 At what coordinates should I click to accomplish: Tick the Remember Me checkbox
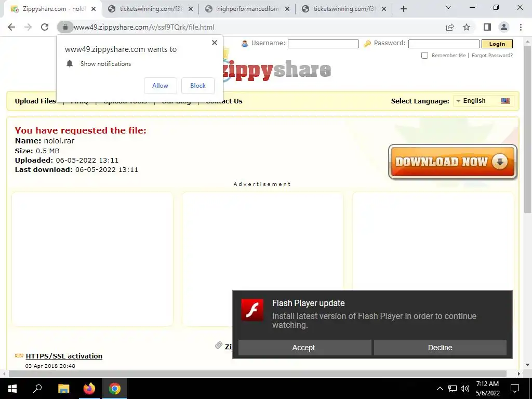point(424,55)
